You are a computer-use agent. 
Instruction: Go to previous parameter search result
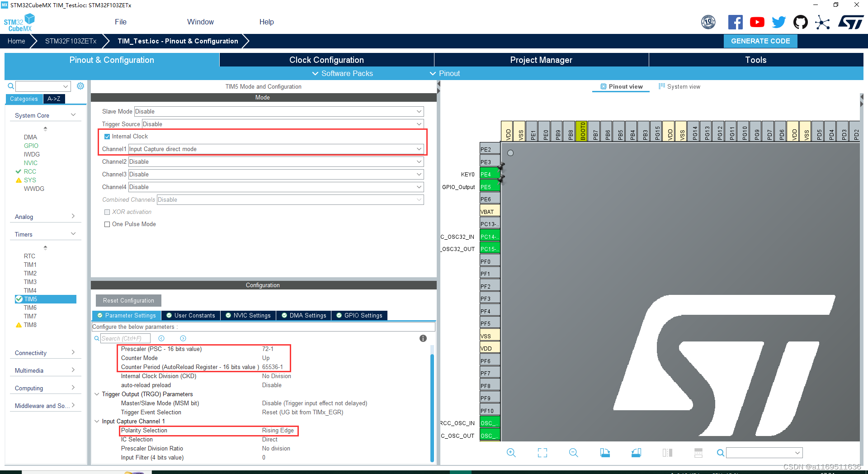coord(161,338)
